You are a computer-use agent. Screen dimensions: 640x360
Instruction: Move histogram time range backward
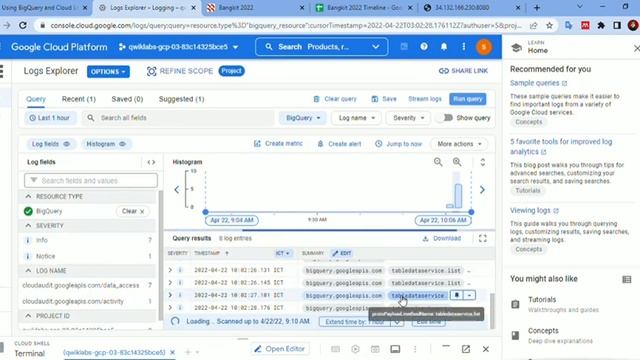[x=177, y=190]
